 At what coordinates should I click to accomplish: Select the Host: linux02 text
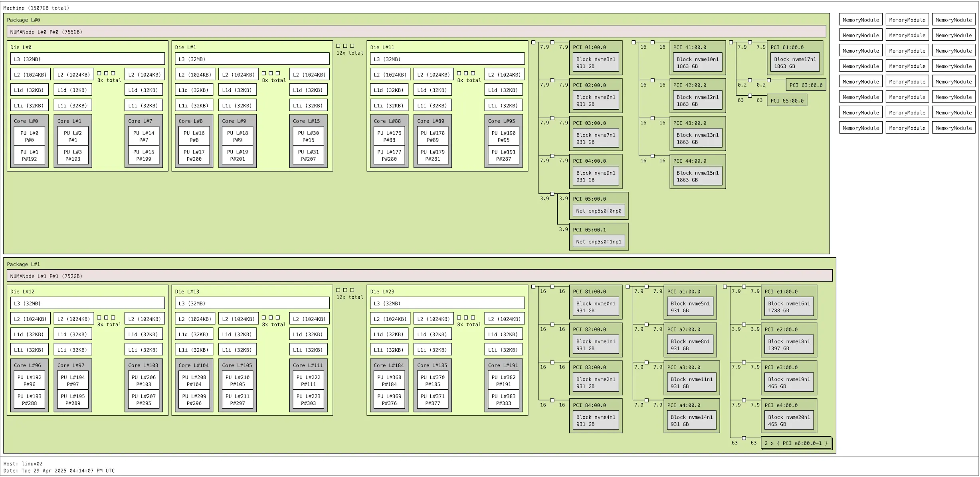[23, 464]
